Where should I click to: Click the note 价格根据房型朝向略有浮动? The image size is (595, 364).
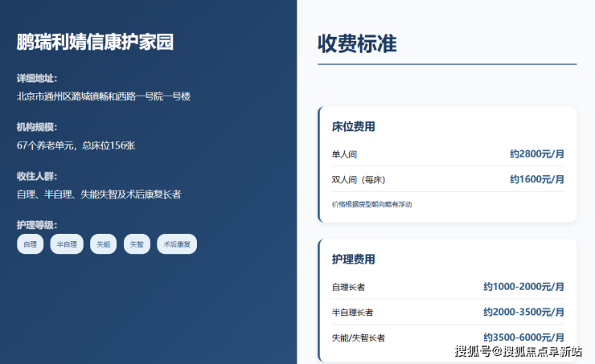click(371, 204)
